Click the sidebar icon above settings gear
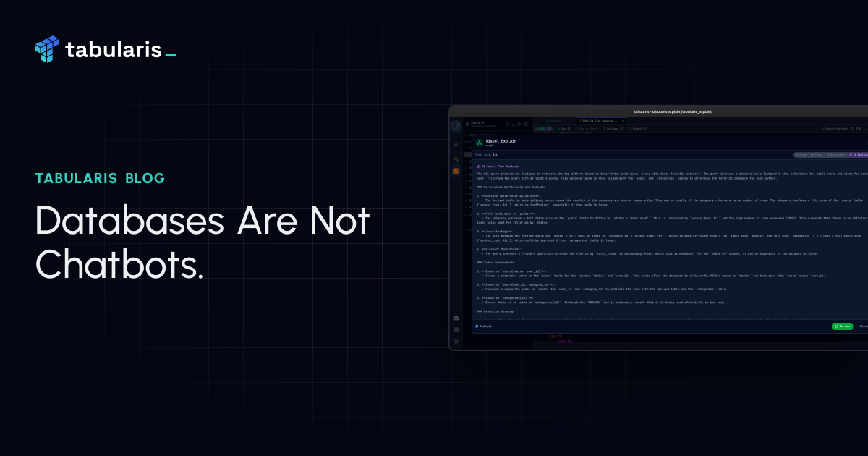The height and width of the screenshot is (456, 868). (x=456, y=329)
